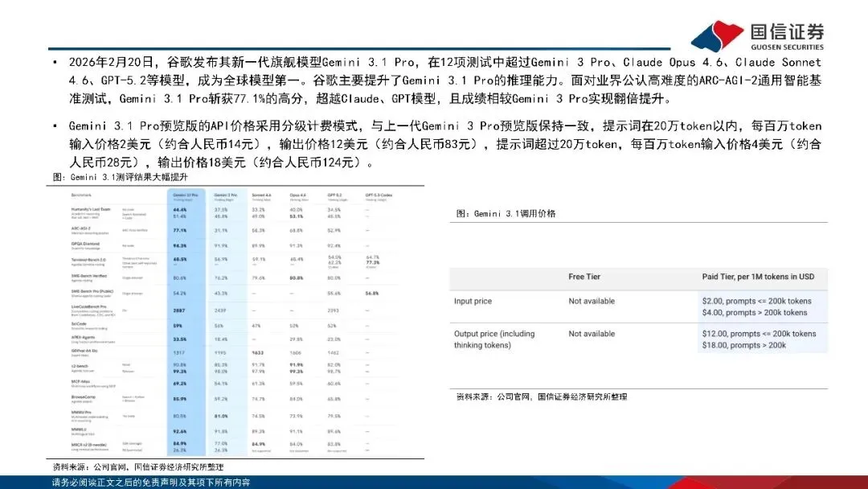
Task: Select the paragraph about 'API价格采用分级计费模式'
Action: [445, 144]
